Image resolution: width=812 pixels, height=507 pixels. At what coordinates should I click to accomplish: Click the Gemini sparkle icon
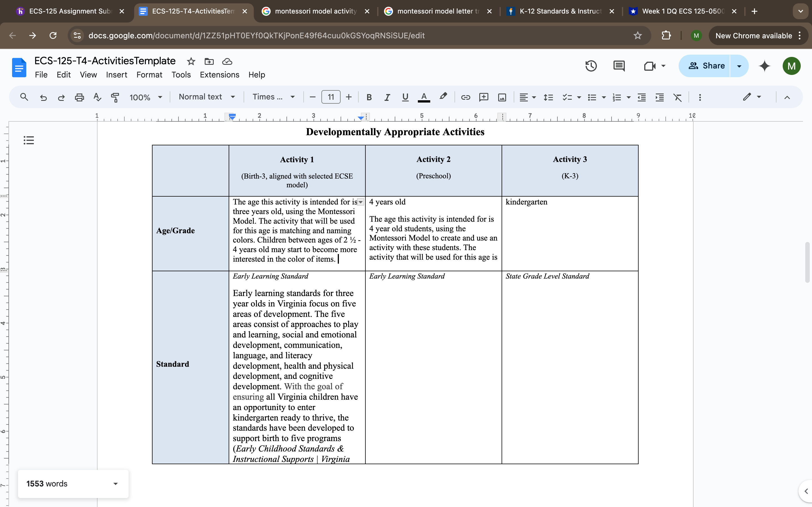click(x=764, y=66)
